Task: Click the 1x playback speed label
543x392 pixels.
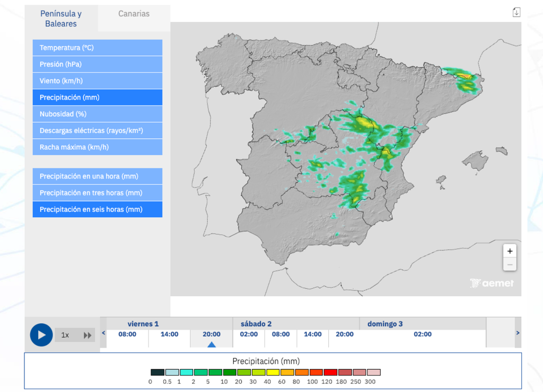Action: (65, 335)
